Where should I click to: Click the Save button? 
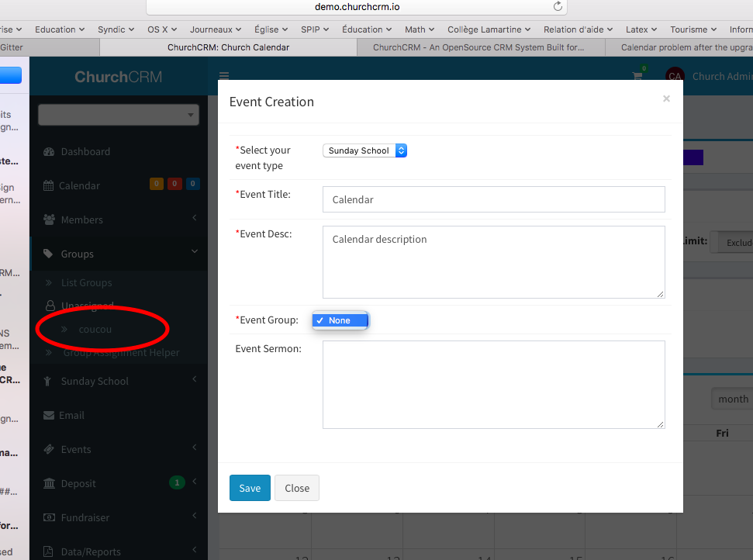(250, 488)
